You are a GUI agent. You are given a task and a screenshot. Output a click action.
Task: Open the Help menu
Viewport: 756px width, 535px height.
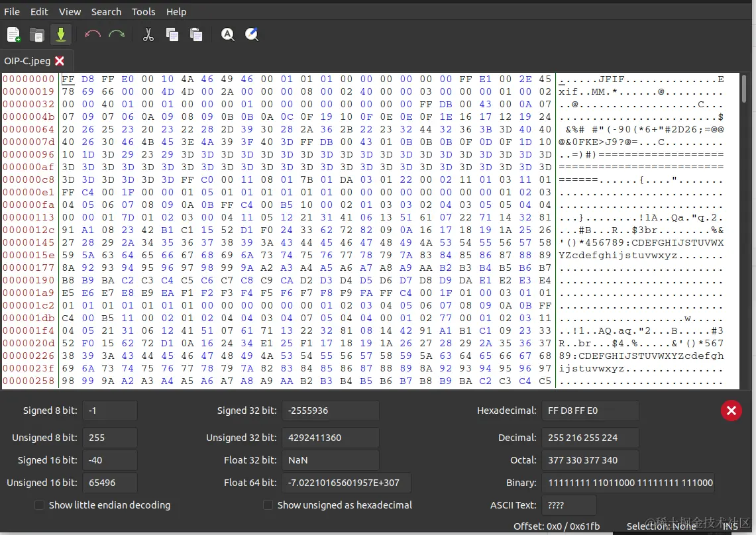click(176, 11)
